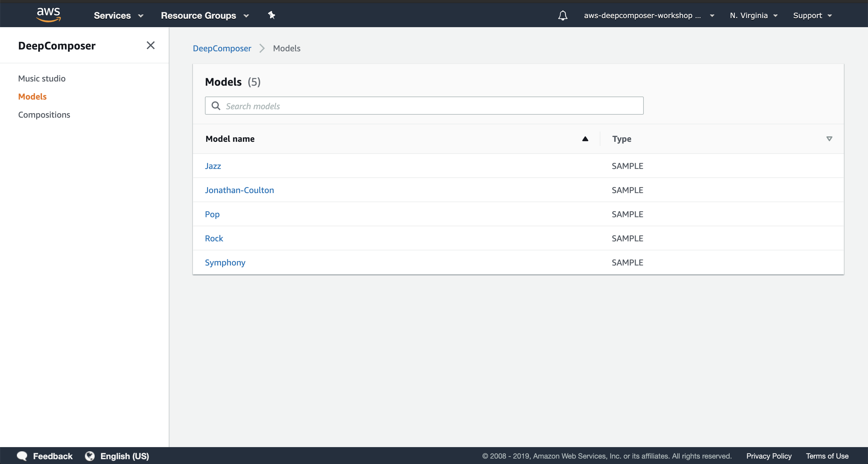Click the Type column header
The width and height of the screenshot is (868, 464).
(x=622, y=139)
